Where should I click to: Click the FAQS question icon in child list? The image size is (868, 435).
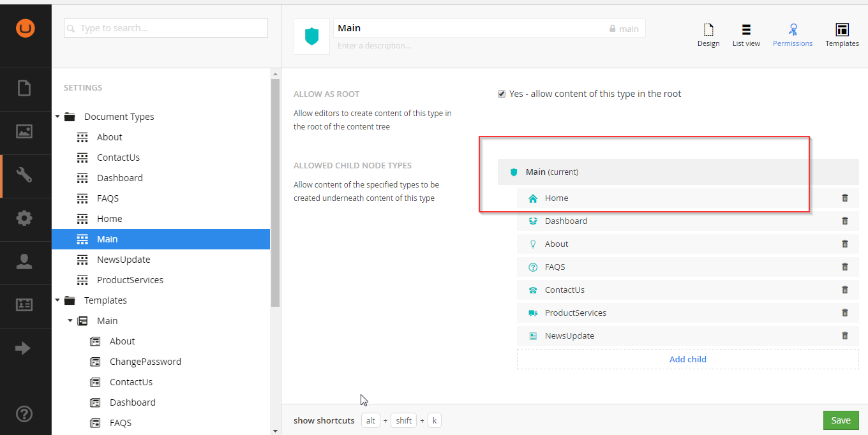[533, 267]
